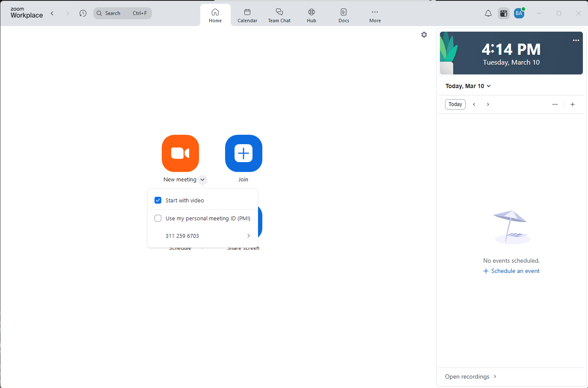Image resolution: width=588 pixels, height=388 pixels.
Task: Open the Today, Mar 10 date dropdown
Action: pos(468,86)
